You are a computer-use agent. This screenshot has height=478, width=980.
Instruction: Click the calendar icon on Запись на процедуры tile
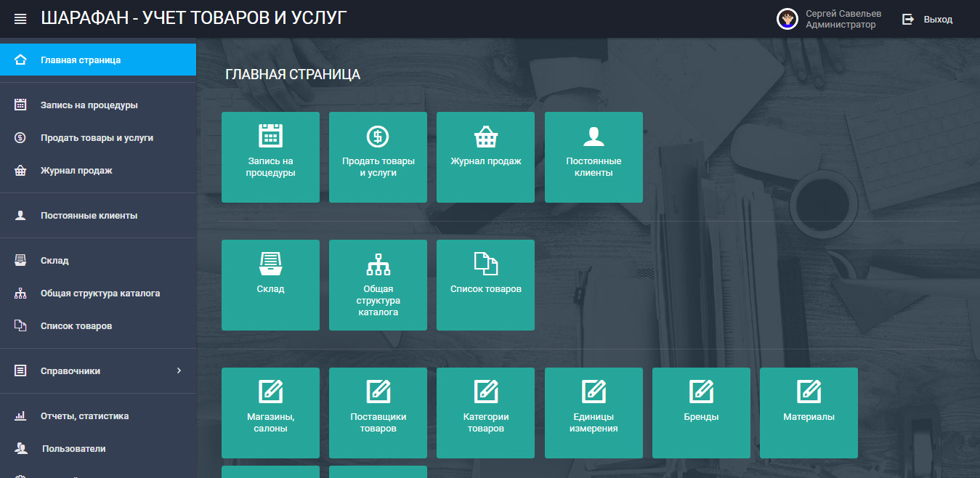pos(270,136)
